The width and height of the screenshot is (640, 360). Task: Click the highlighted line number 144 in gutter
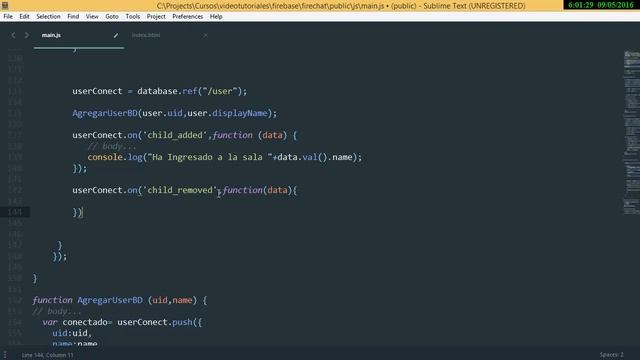pos(15,212)
